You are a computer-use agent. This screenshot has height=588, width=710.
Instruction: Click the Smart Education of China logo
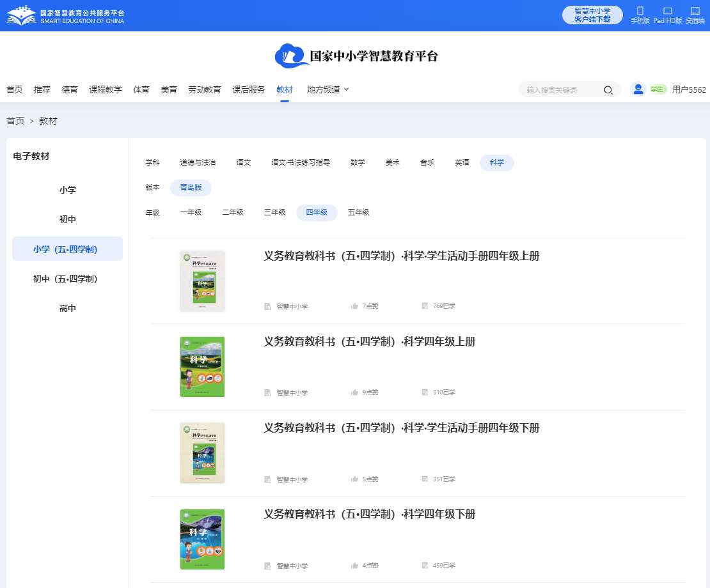point(66,15)
